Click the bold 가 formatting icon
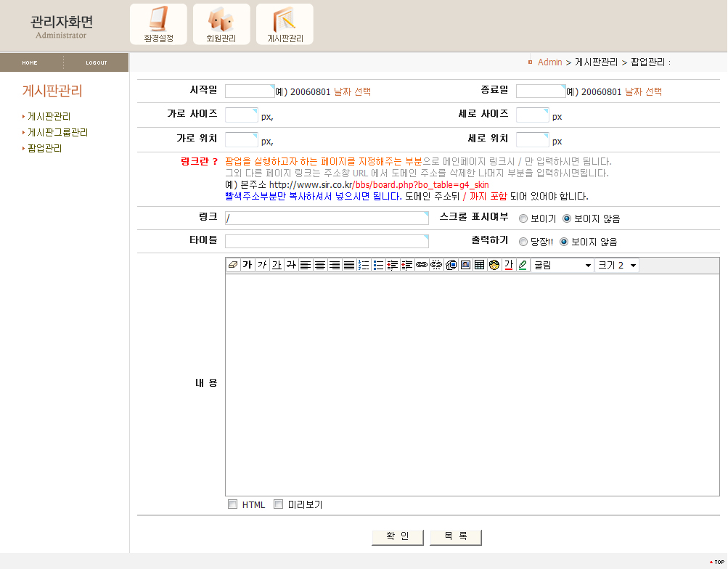The image size is (728, 569). [x=248, y=266]
